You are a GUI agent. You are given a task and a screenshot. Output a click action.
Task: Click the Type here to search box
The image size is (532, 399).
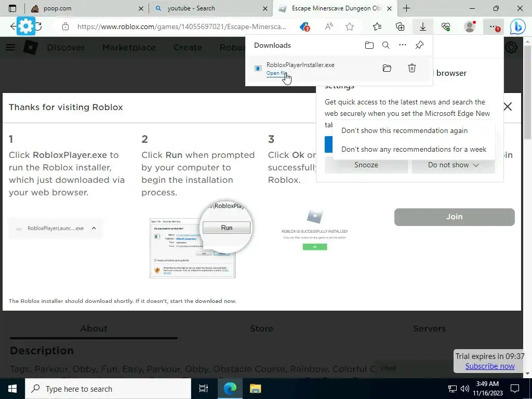pos(108,389)
